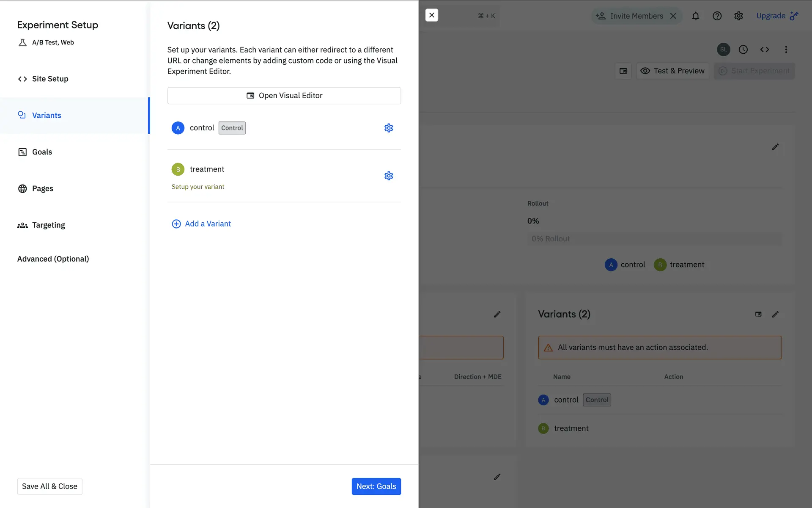The height and width of the screenshot is (508, 812).
Task: Open the help question mark icon
Action: [717, 16]
